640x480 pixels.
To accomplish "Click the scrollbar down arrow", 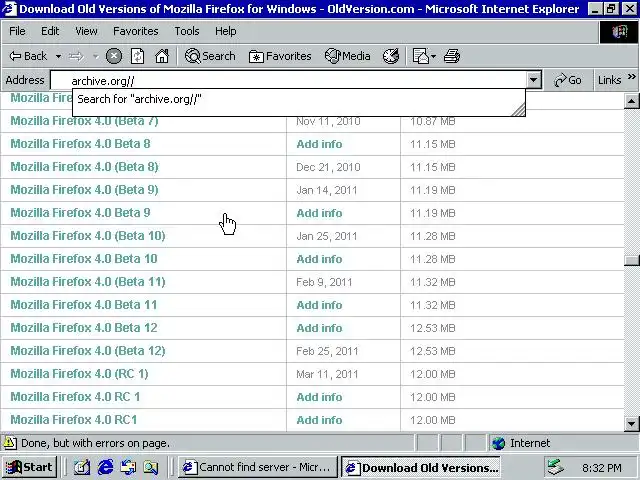I will tap(631, 423).
